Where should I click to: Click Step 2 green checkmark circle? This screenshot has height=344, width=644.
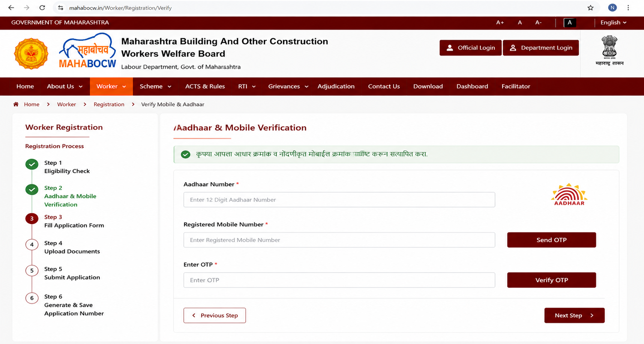click(x=32, y=190)
